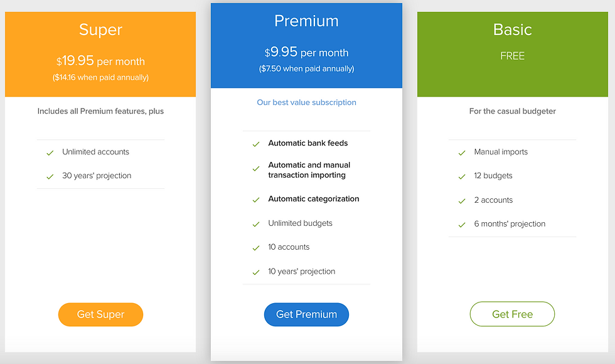Click checkmark next to 12 budgets
615x364 pixels.
pos(462,176)
